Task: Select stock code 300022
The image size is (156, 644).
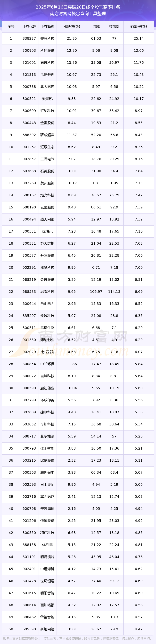Action: 29,376
